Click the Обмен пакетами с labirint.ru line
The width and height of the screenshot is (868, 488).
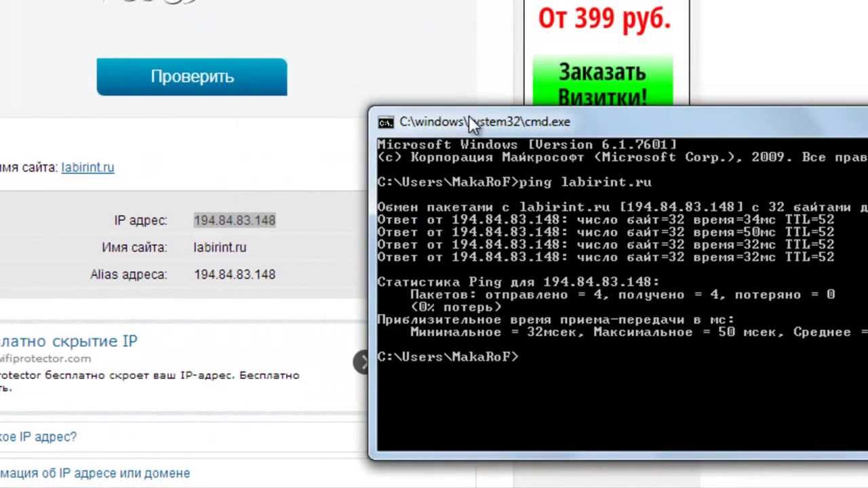pyautogui.click(x=622, y=207)
